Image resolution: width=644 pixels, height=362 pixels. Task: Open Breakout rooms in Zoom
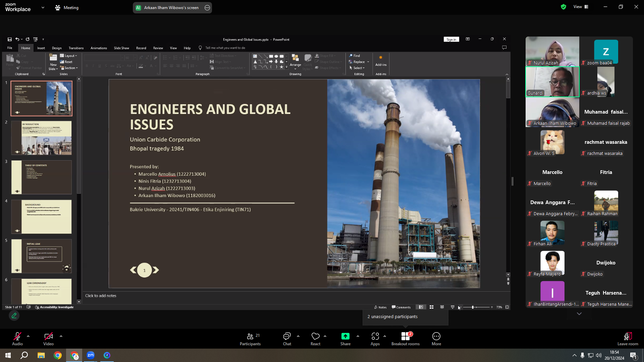[406, 339]
